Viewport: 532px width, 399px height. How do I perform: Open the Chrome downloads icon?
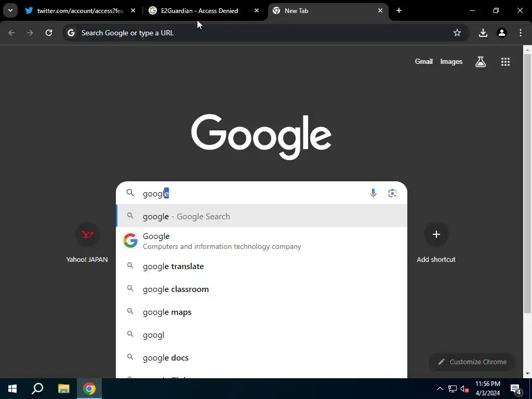pos(483,33)
